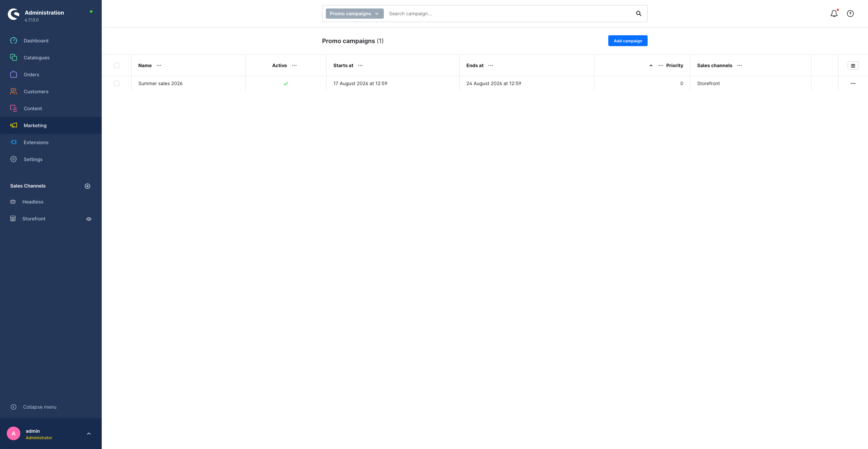Click the Add campaign button
Viewport: 868px width, 449px height.
(x=628, y=41)
